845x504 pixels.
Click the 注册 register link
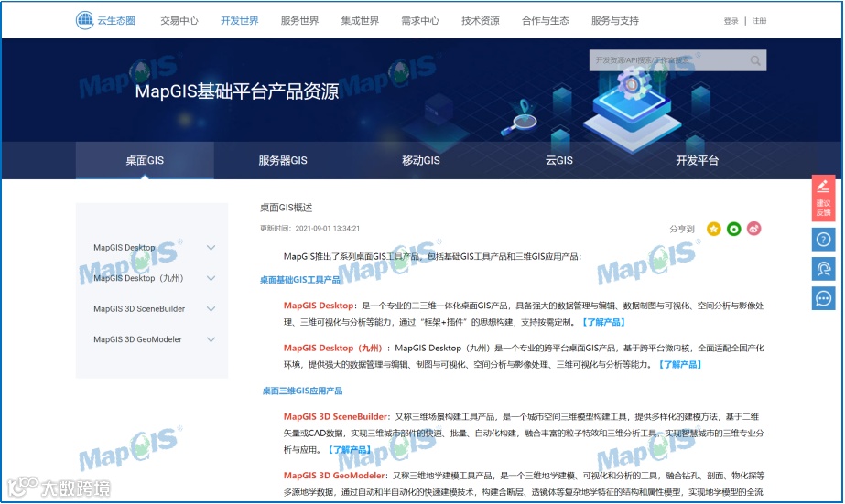click(x=759, y=21)
